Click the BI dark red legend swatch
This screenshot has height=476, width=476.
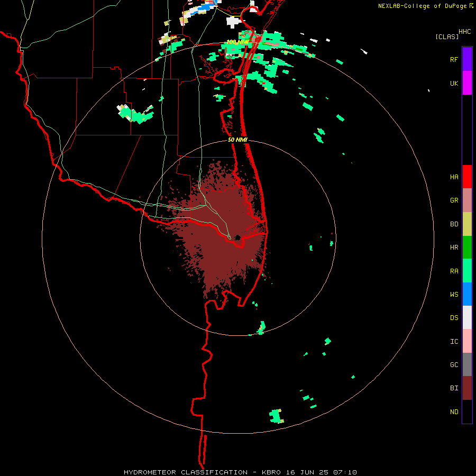(x=467, y=388)
